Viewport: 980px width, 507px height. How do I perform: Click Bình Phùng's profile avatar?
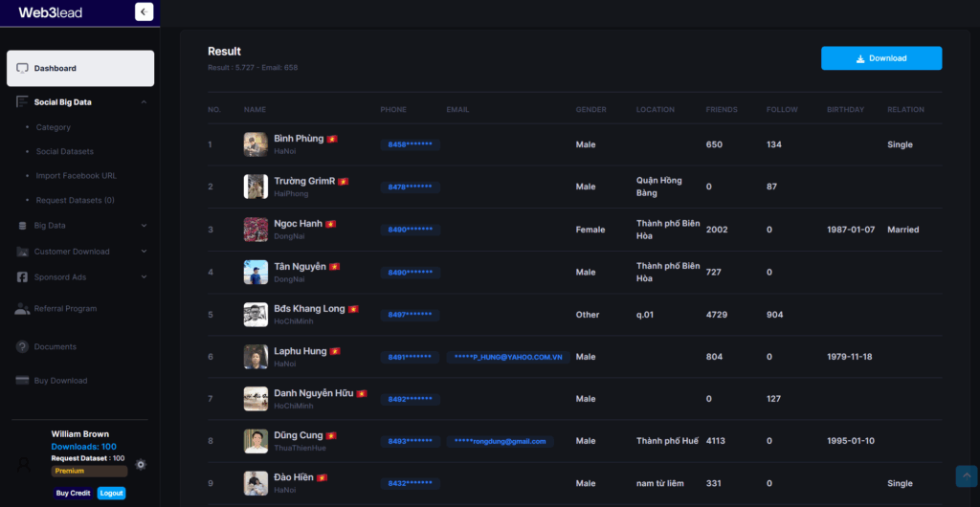256,144
